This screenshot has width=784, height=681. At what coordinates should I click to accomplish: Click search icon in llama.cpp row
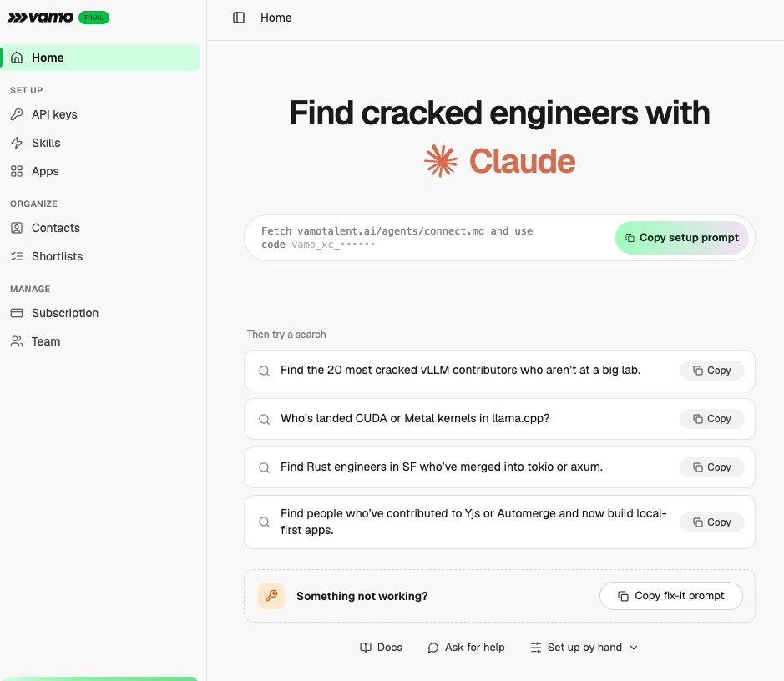point(264,419)
